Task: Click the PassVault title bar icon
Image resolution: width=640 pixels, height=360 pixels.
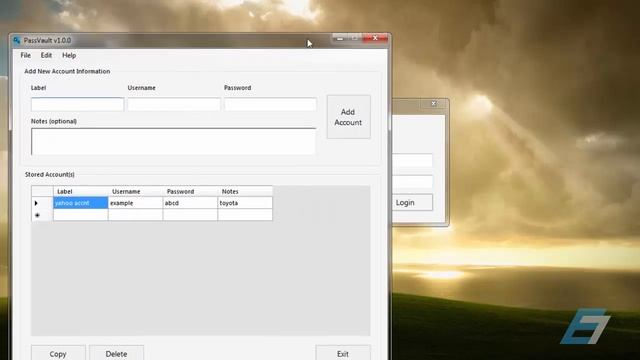Action: click(x=17, y=40)
